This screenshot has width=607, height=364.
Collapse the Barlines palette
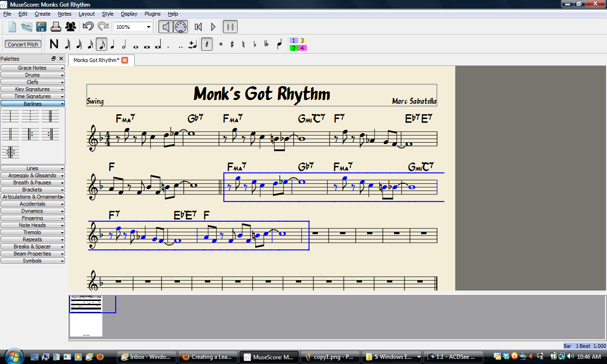(33, 103)
